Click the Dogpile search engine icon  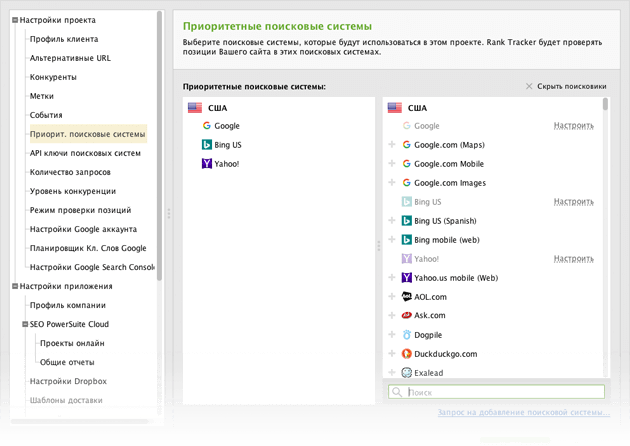[407, 335]
